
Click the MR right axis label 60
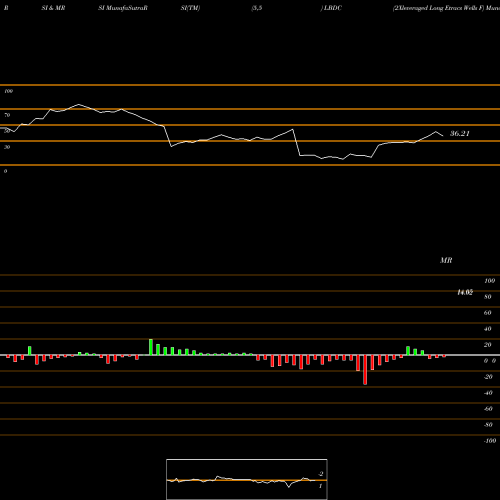click(488, 313)
